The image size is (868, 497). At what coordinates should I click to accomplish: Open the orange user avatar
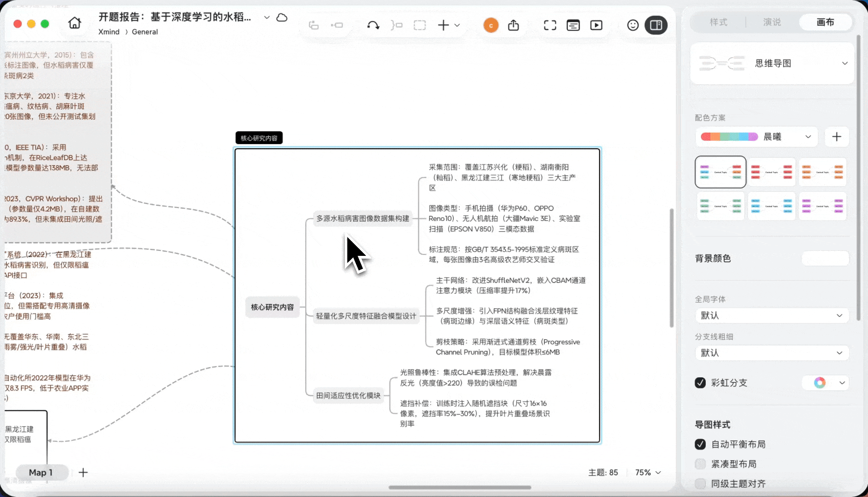491,25
